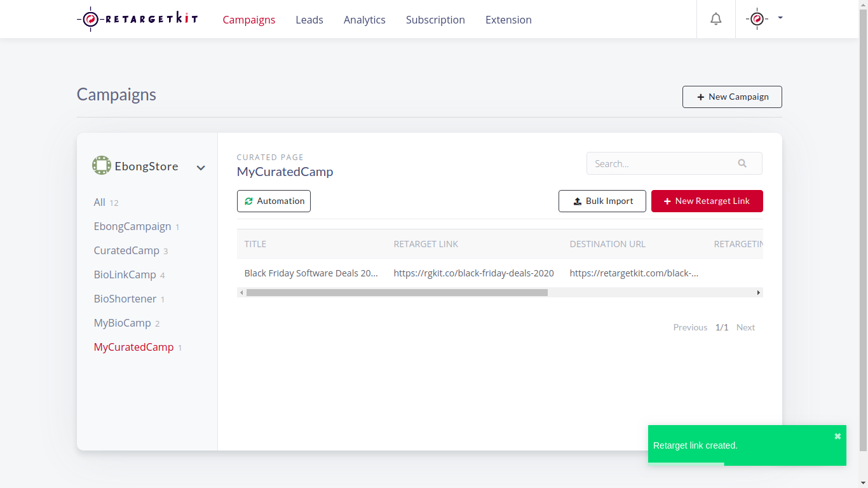Click the retargetkit.com destination URL cell
The width and height of the screenshot is (868, 488).
pos(634,273)
